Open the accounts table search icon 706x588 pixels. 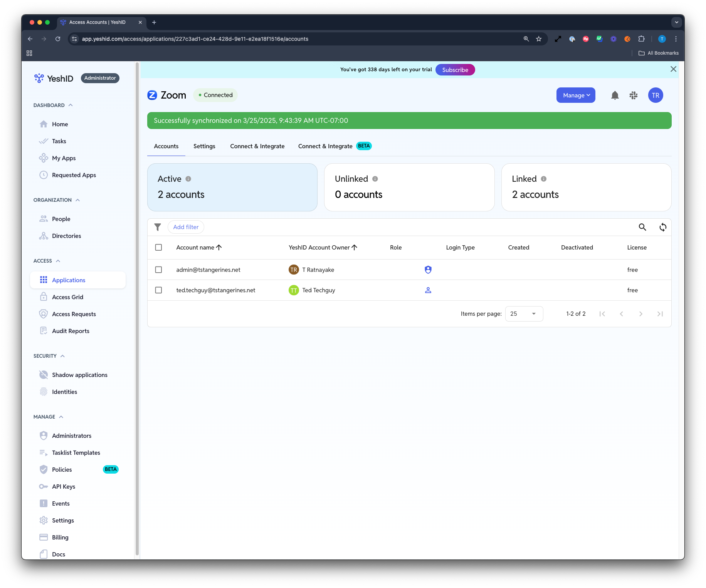coord(642,227)
